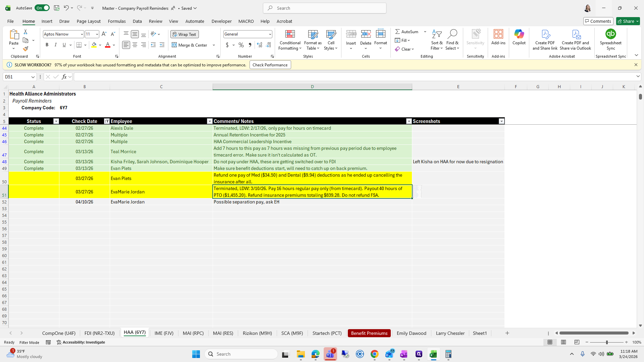Click the Format Painter brush icon
644x362 pixels.
(x=25, y=49)
